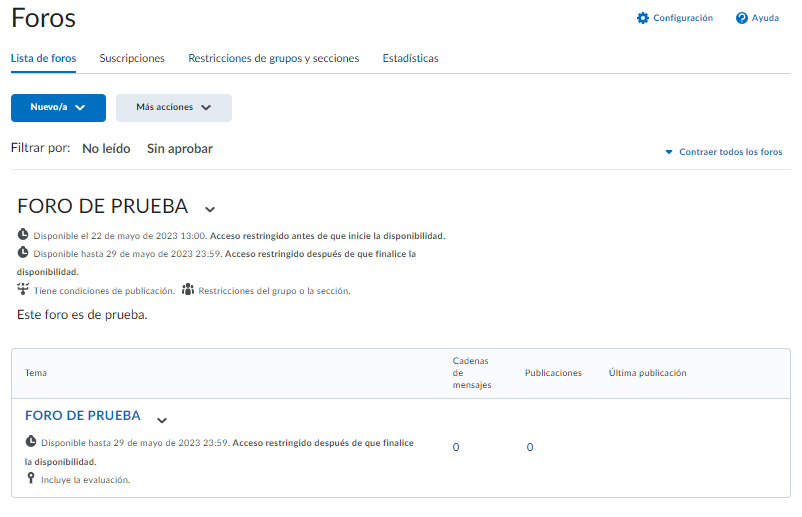Open the Más acciones dropdown

click(x=174, y=107)
